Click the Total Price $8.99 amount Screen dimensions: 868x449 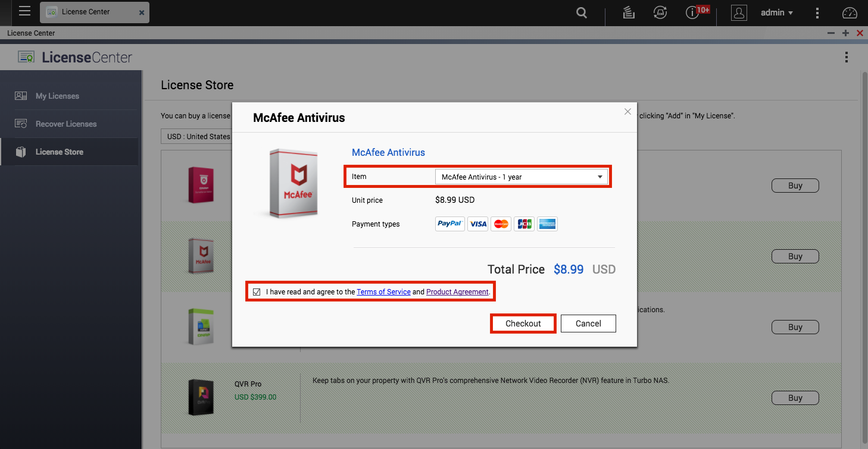(569, 269)
